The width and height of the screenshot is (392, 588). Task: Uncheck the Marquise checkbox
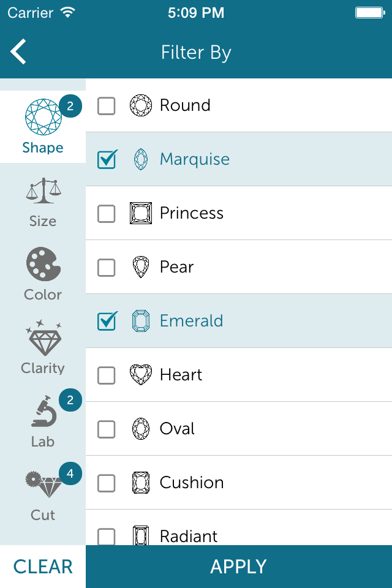click(x=107, y=159)
